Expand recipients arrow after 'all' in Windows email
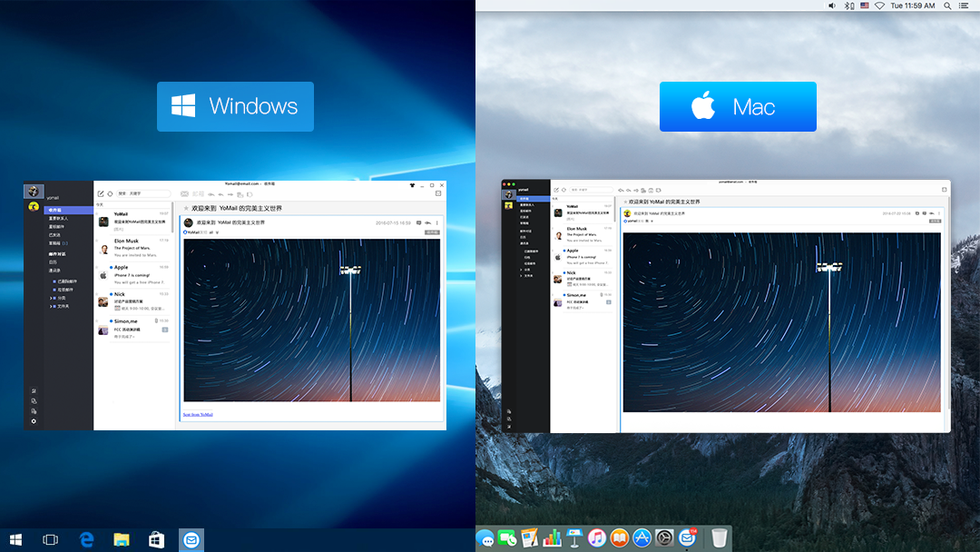 [x=218, y=232]
